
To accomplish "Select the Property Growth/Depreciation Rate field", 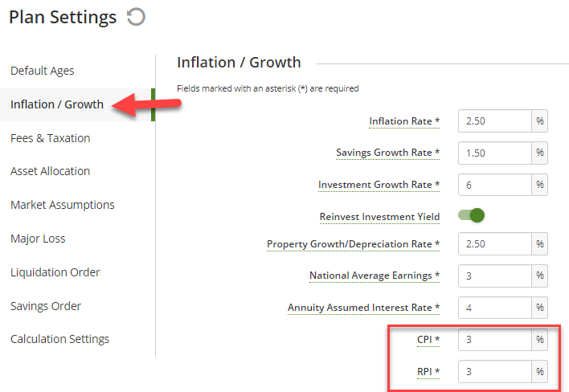I will (495, 244).
